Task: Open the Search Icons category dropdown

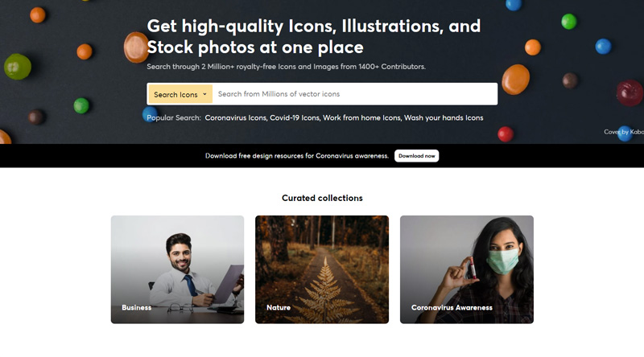Action: point(180,94)
